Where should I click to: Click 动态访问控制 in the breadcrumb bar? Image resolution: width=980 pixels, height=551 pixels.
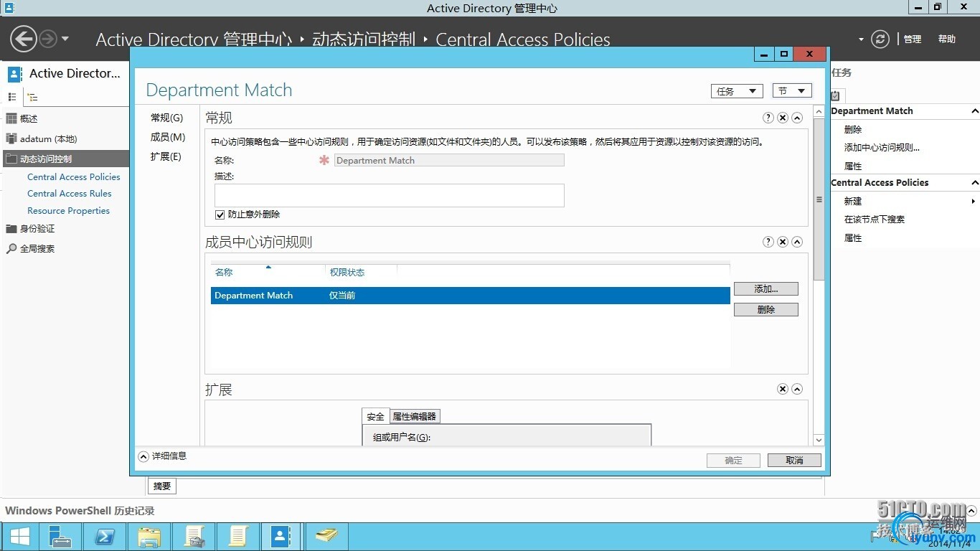tap(364, 39)
